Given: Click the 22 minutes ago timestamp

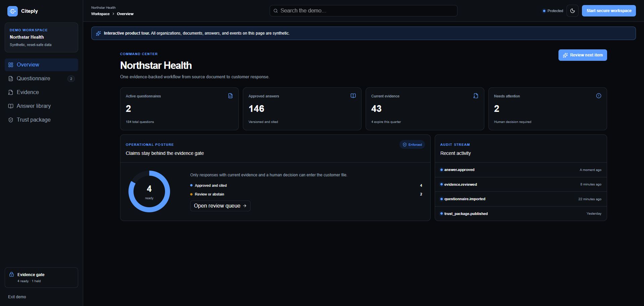Looking at the screenshot, I should (x=590, y=199).
